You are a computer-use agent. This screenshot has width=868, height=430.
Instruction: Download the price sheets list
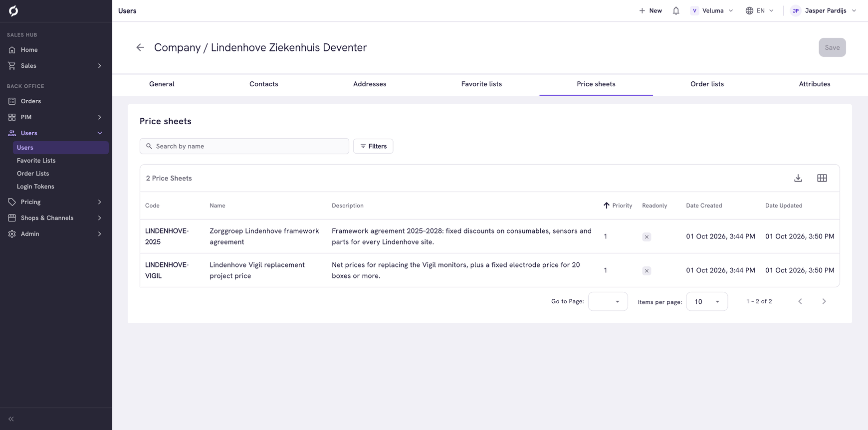point(798,178)
